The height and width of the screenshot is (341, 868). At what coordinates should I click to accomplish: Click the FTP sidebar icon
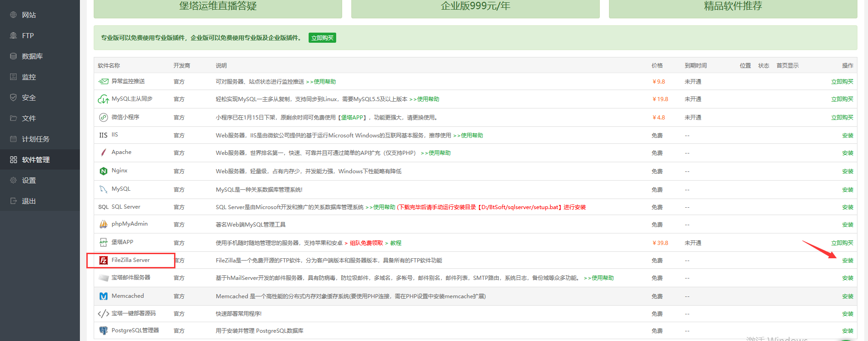coord(13,35)
